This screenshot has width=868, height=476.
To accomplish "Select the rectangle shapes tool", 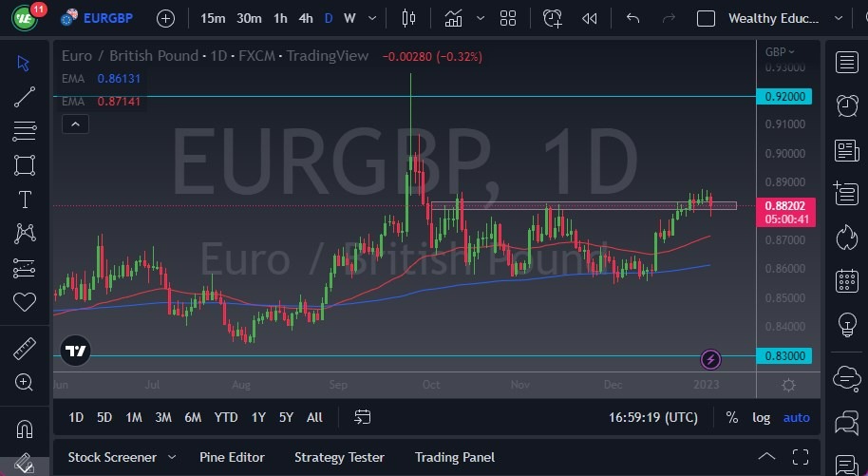I will click(x=25, y=165).
